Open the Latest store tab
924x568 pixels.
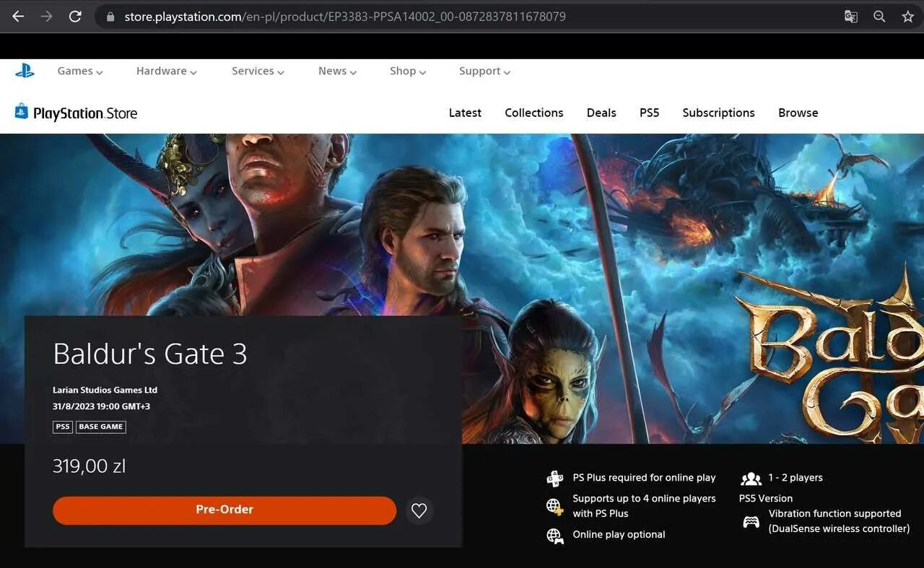click(x=465, y=113)
